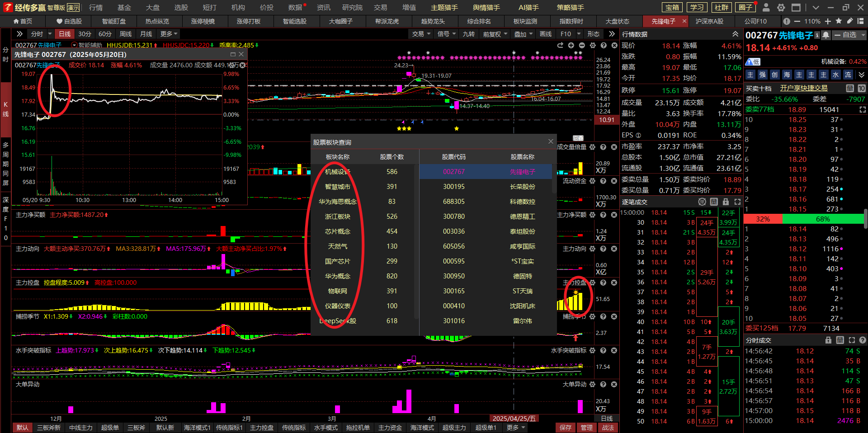This screenshot has width=868, height=433.
Task: Click the pencil edit icon in tab bar
Action: pyautogui.click(x=850, y=21)
